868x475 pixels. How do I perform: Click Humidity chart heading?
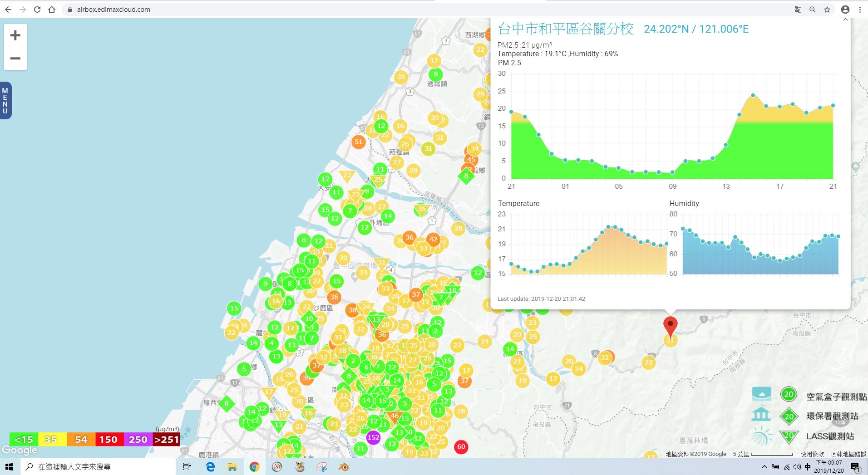click(x=684, y=203)
